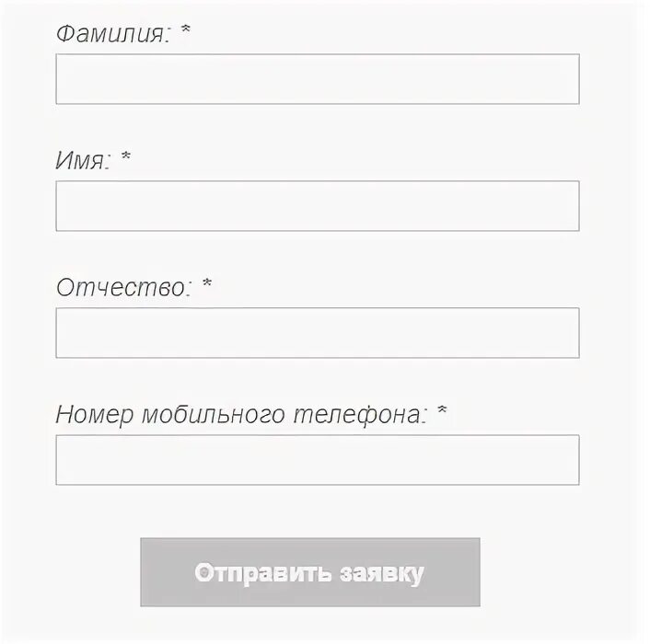Select the empty box under Отчество label

pyautogui.click(x=318, y=333)
